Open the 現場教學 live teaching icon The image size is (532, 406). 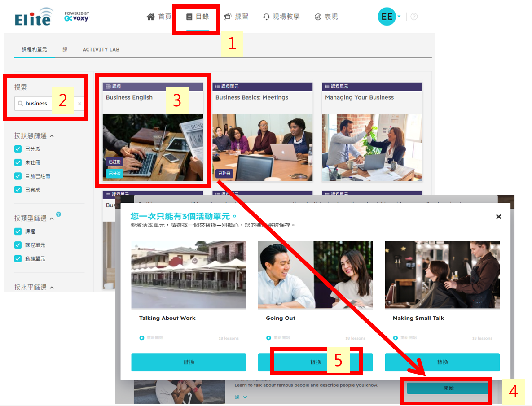[266, 17]
